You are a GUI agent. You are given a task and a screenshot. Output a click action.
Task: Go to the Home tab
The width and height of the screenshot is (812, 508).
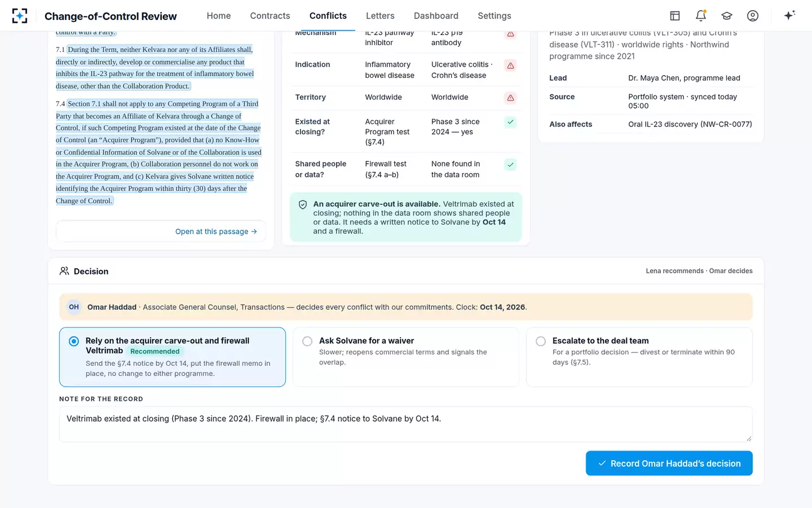[219, 16]
